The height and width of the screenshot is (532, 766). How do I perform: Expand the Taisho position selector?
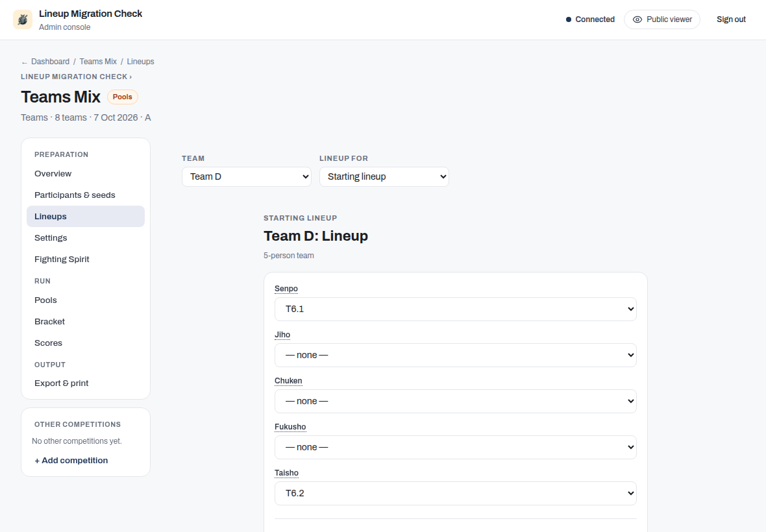(x=455, y=494)
